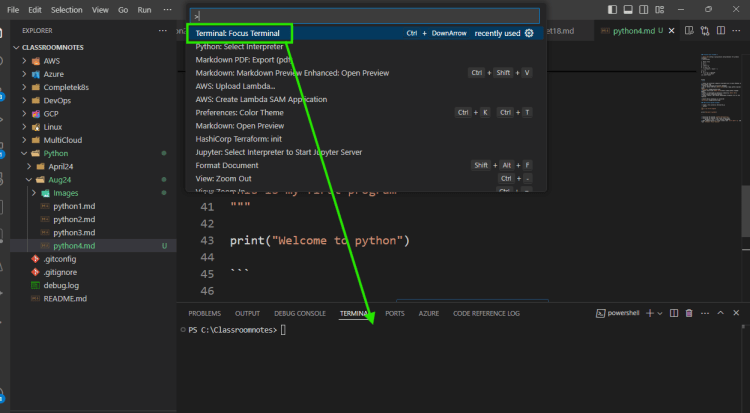The width and height of the screenshot is (750, 413).
Task: Open the Selection menu
Action: 66,10
